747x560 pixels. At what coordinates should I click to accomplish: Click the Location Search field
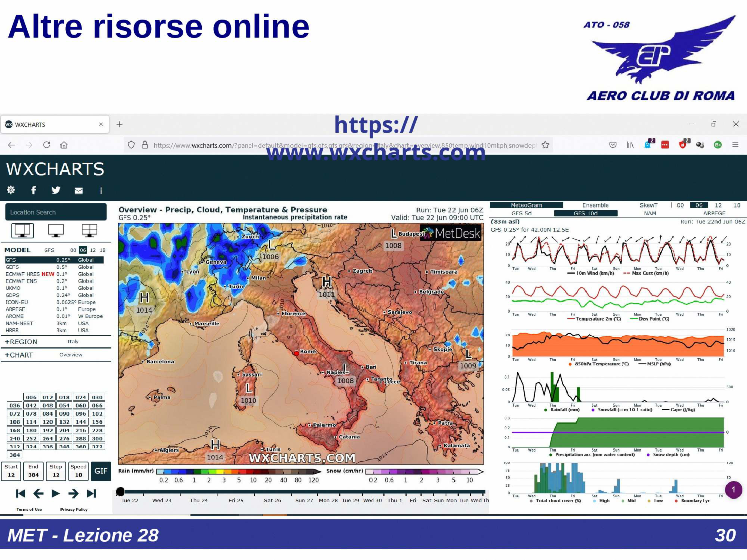(56, 212)
